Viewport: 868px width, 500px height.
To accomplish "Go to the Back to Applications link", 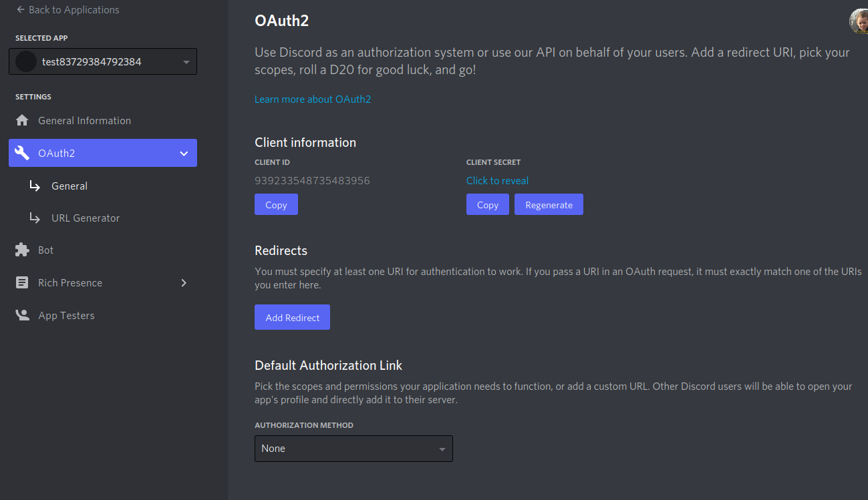I will pyautogui.click(x=67, y=10).
